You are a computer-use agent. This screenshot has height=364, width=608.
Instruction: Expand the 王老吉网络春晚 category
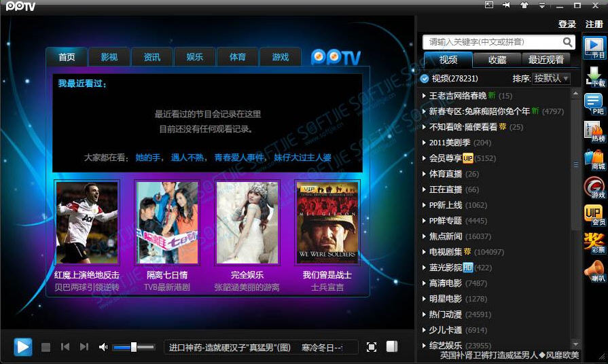423,96
